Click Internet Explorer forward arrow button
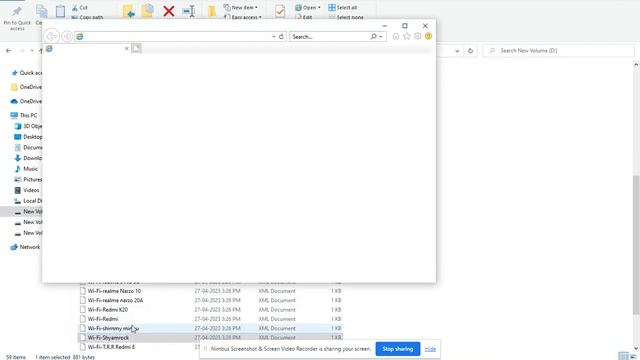The height and width of the screenshot is (360, 640). (x=67, y=36)
